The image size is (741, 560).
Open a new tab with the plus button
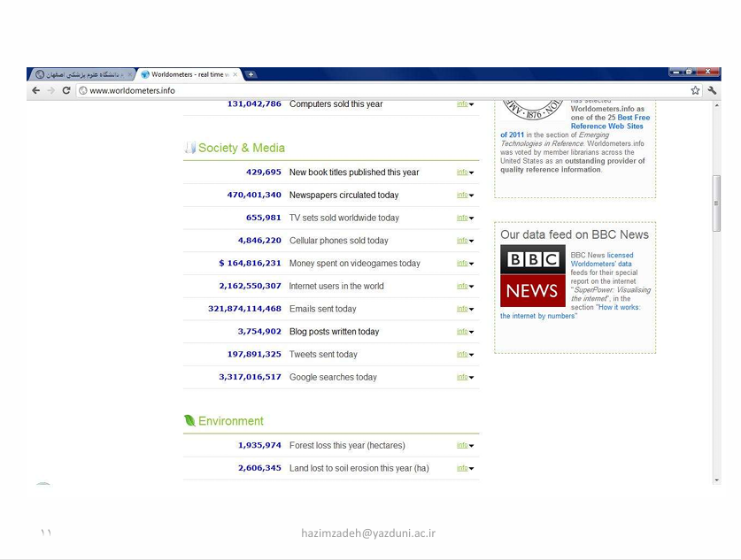pos(251,75)
